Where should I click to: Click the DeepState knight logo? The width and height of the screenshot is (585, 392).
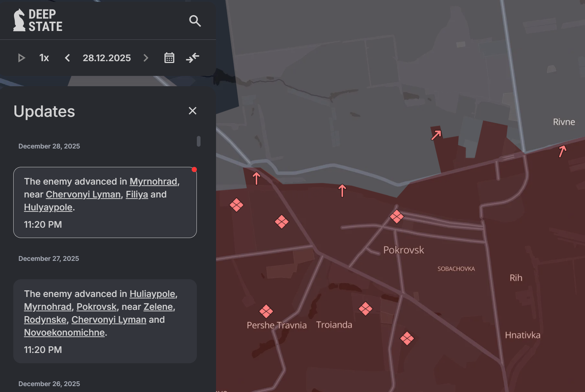(x=38, y=20)
